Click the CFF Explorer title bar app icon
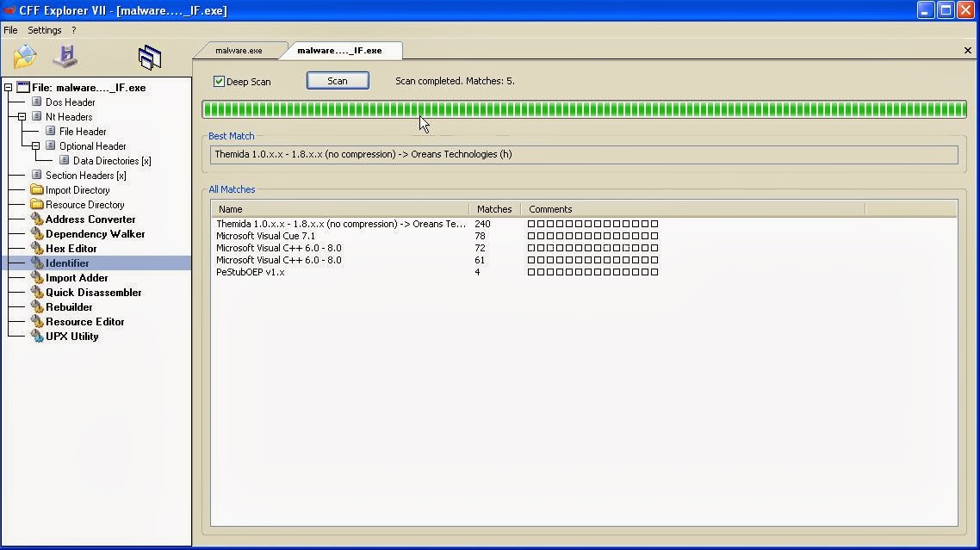980x550 pixels. coord(9,10)
